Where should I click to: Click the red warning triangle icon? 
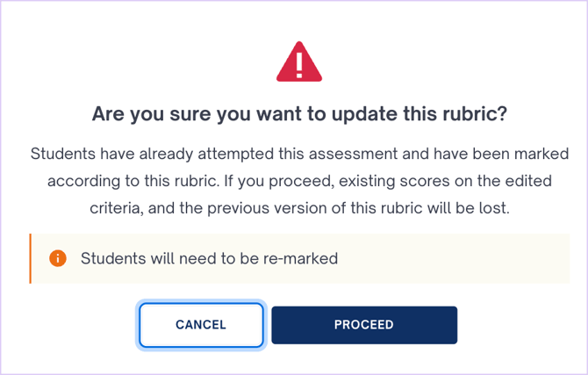click(299, 64)
